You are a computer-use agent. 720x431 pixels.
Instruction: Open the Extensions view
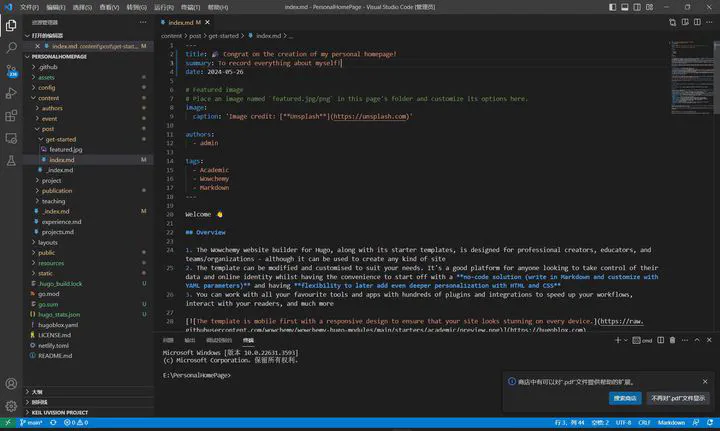[x=11, y=117]
